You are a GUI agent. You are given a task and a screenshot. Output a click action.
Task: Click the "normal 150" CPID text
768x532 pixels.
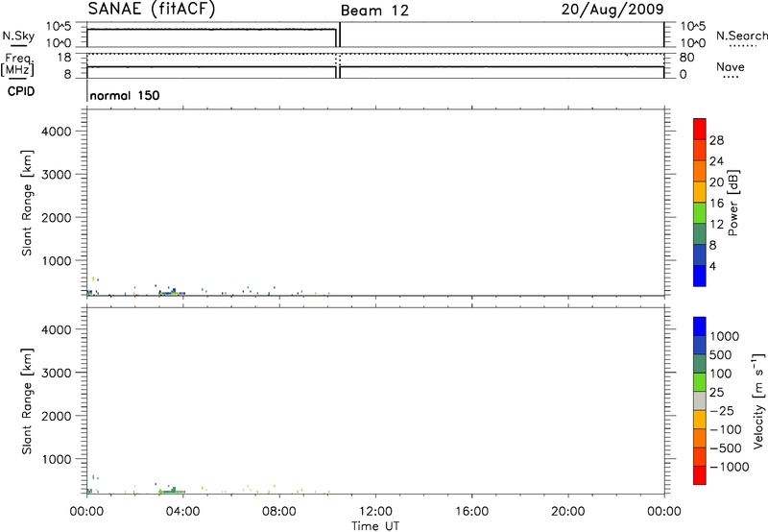coord(125,95)
